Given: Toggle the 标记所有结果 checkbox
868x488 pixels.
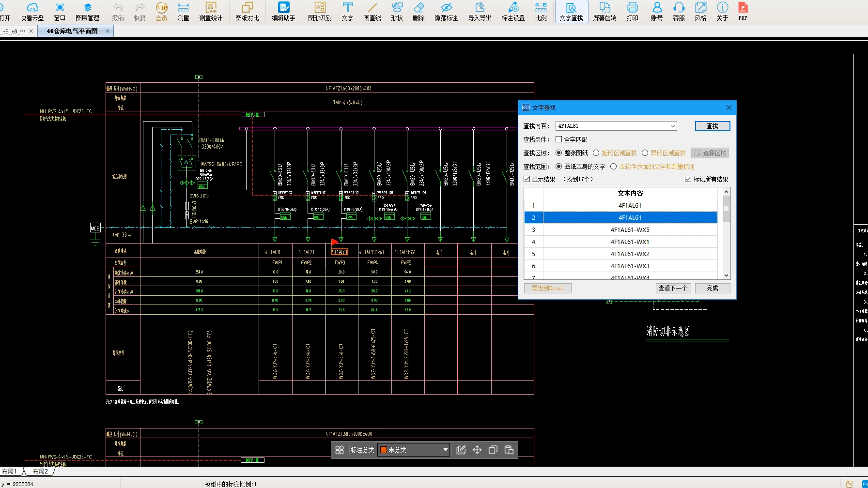Looking at the screenshot, I should tap(688, 179).
